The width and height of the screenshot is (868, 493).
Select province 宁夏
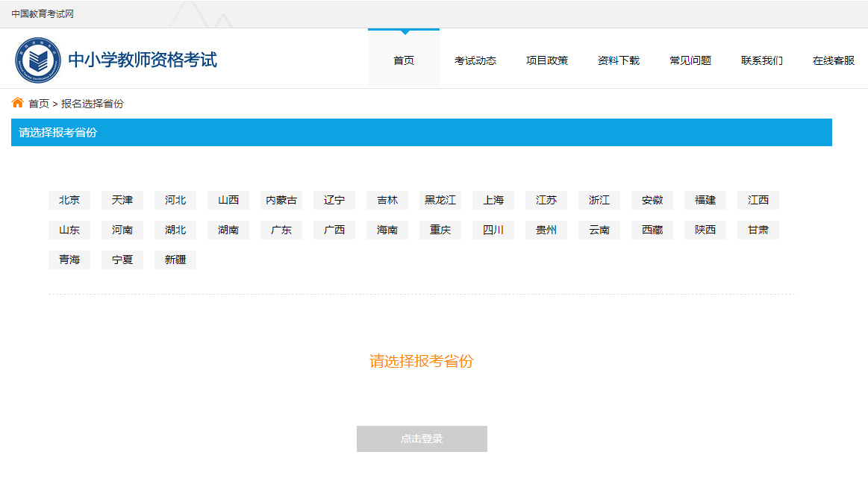pyautogui.click(x=122, y=260)
